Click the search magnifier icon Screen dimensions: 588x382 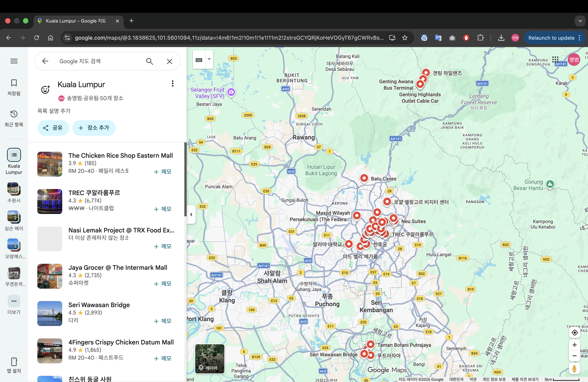point(150,61)
